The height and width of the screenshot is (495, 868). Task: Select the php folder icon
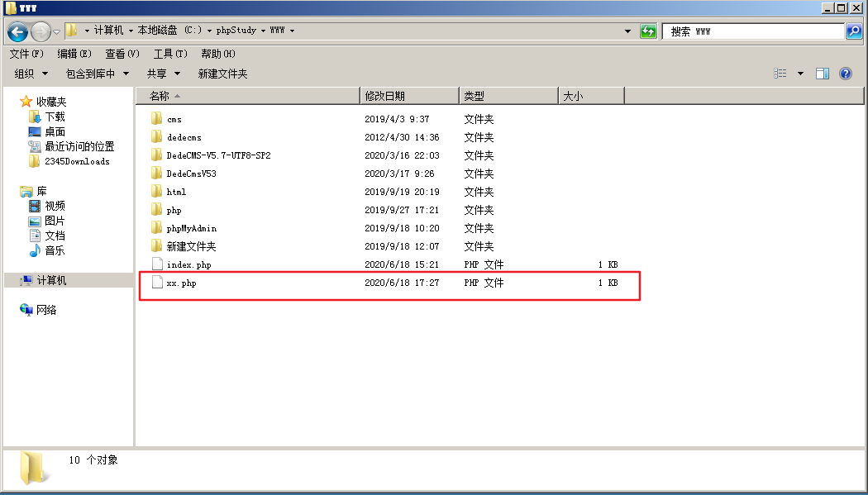(x=157, y=210)
